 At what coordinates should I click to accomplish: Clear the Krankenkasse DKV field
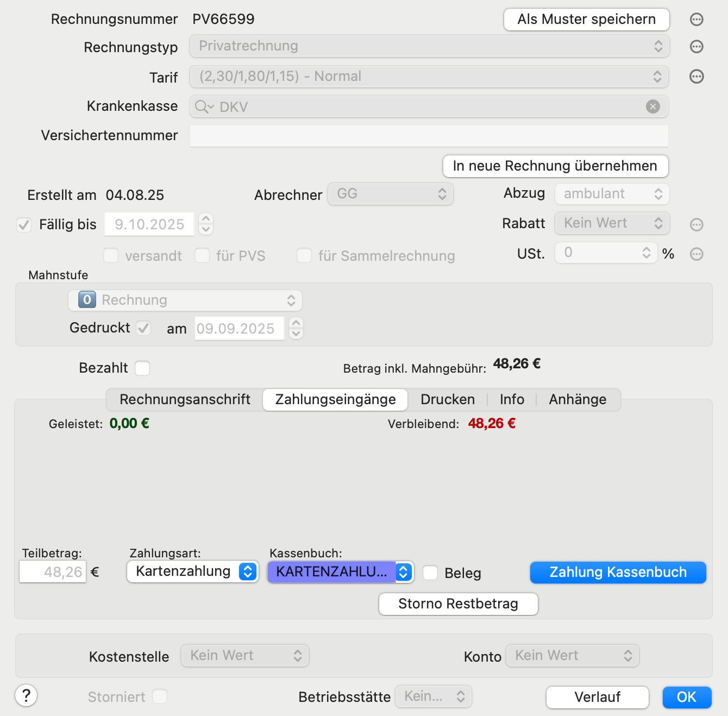[653, 106]
